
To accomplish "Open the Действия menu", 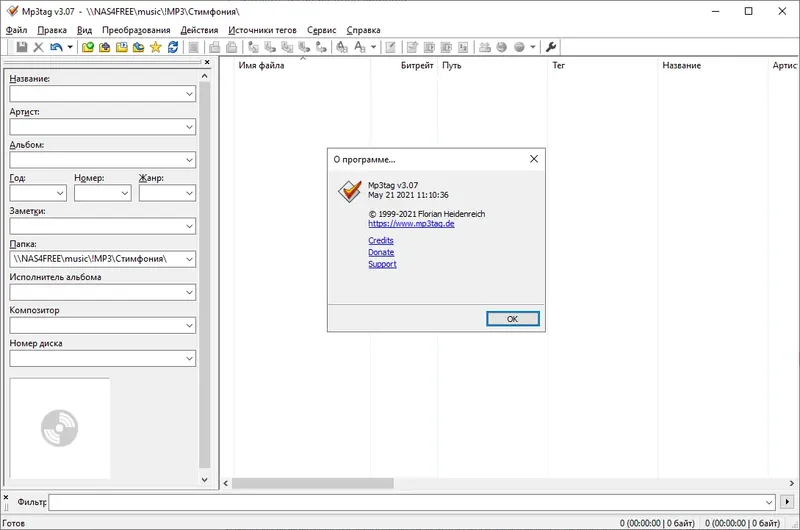I will 199,30.
